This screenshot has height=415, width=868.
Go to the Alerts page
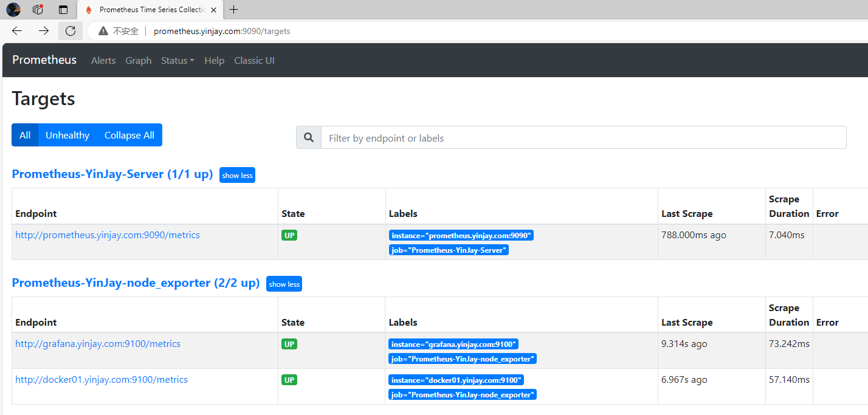pyautogui.click(x=103, y=60)
